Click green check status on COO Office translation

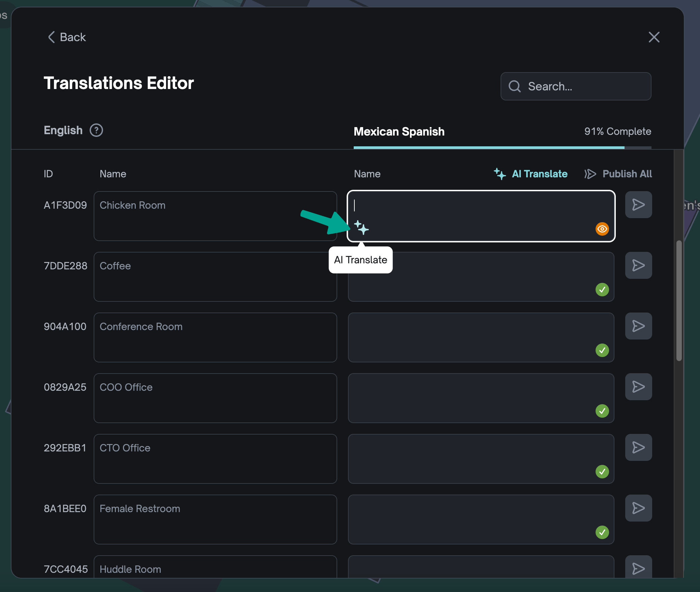pyautogui.click(x=602, y=411)
